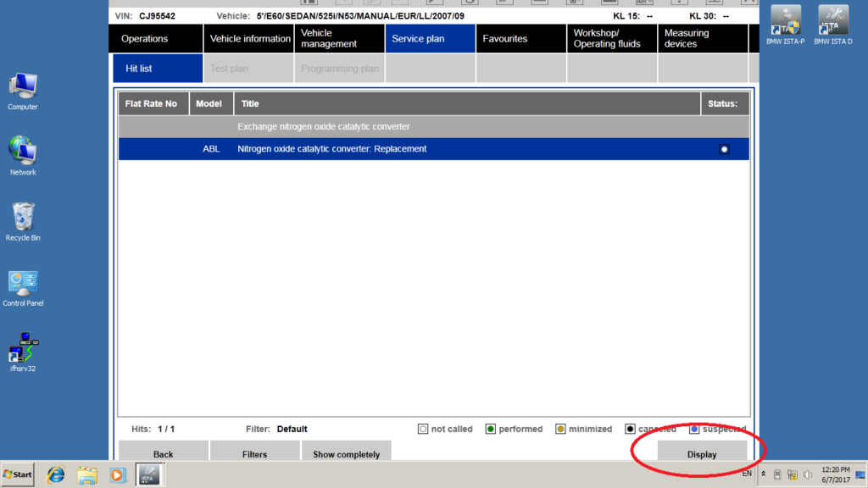Select the Service plan tab

pyautogui.click(x=430, y=39)
